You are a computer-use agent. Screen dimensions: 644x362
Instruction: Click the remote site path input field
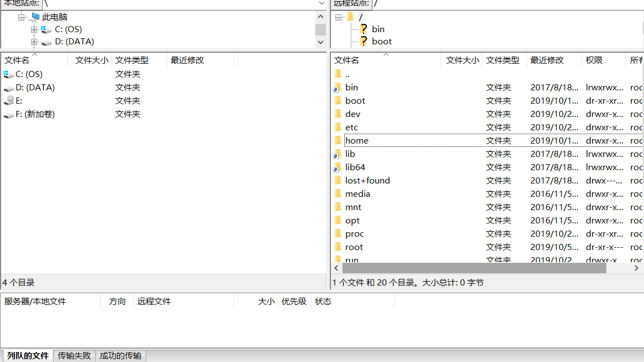click(508, 3)
